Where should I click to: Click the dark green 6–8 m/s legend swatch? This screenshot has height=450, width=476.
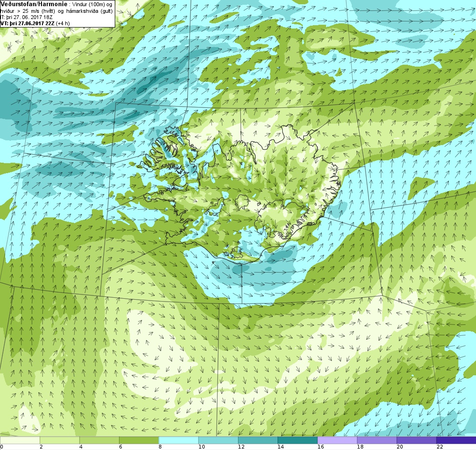tap(139, 440)
